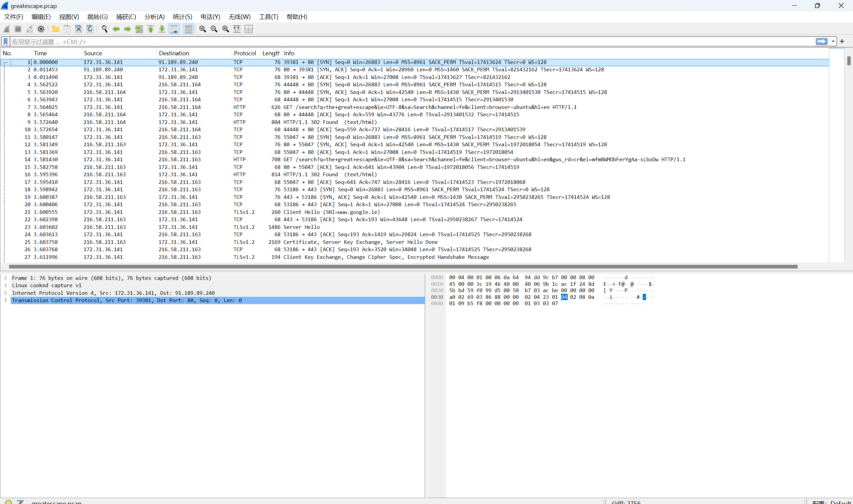Select packet 23 Server Hello row
The image size is (853, 504).
415,227
